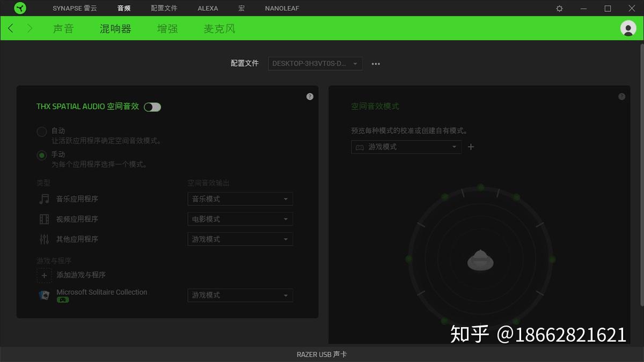Open 宏 top menu

pyautogui.click(x=241, y=9)
